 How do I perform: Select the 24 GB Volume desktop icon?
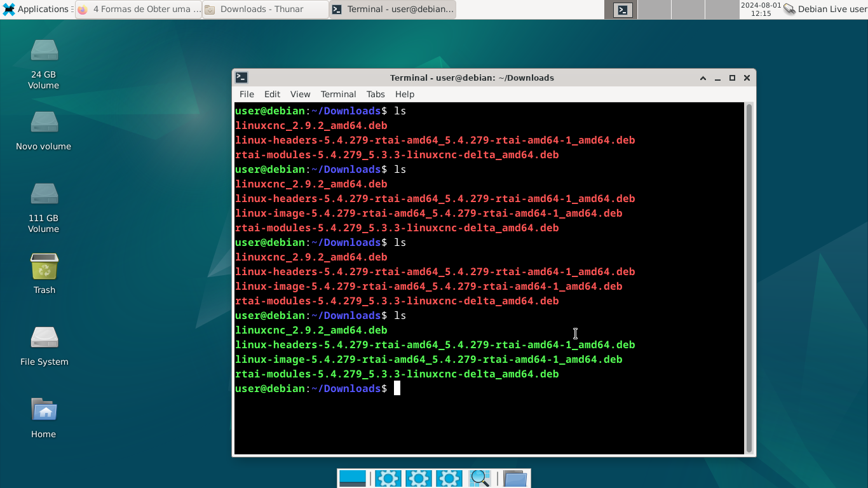(44, 64)
